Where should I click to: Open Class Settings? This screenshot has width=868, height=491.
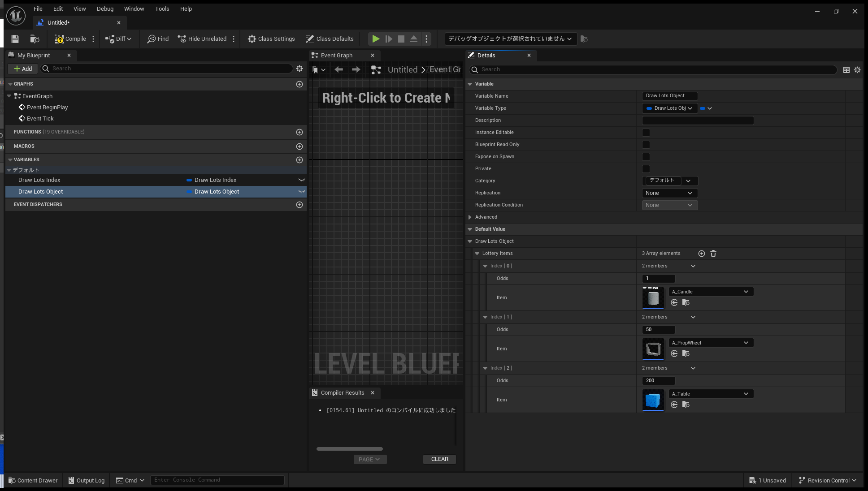(x=271, y=39)
